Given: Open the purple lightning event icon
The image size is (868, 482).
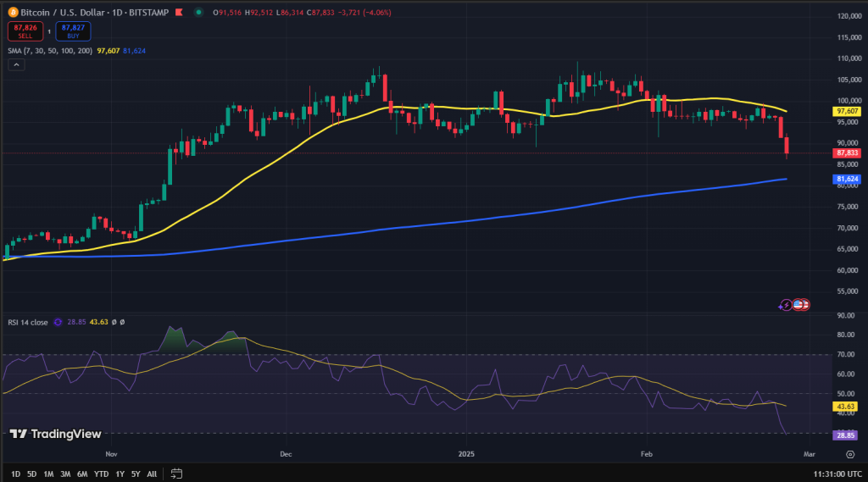Looking at the screenshot, I should (x=786, y=305).
